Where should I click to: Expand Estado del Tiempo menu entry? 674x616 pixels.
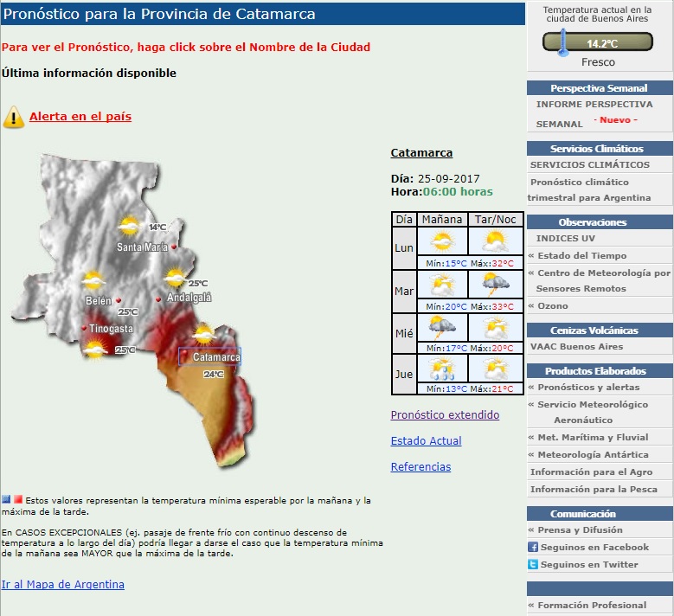coord(582,256)
